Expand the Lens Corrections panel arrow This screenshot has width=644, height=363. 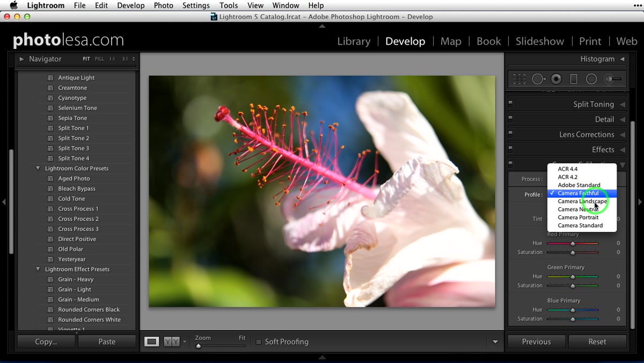[623, 135]
